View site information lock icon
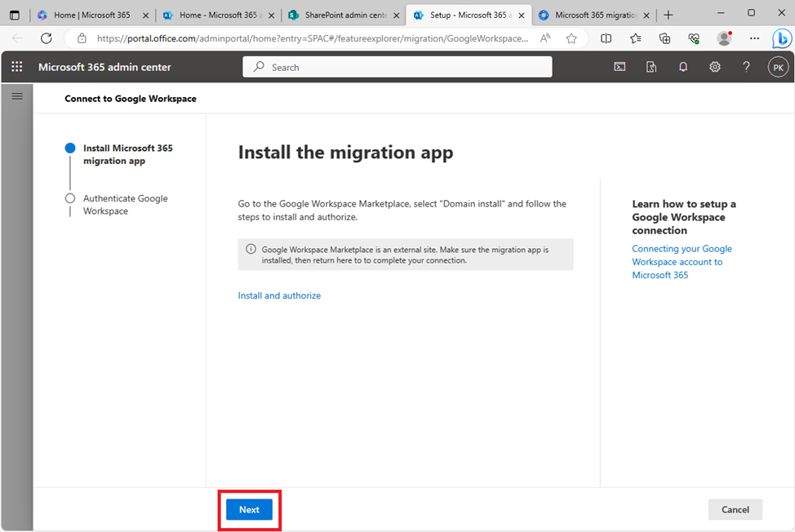The height and width of the screenshot is (532, 795). pyautogui.click(x=82, y=38)
